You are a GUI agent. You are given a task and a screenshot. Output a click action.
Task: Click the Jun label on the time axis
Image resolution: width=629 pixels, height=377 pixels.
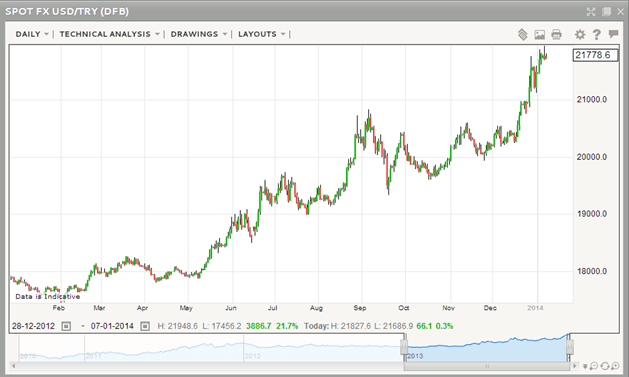[231, 308]
